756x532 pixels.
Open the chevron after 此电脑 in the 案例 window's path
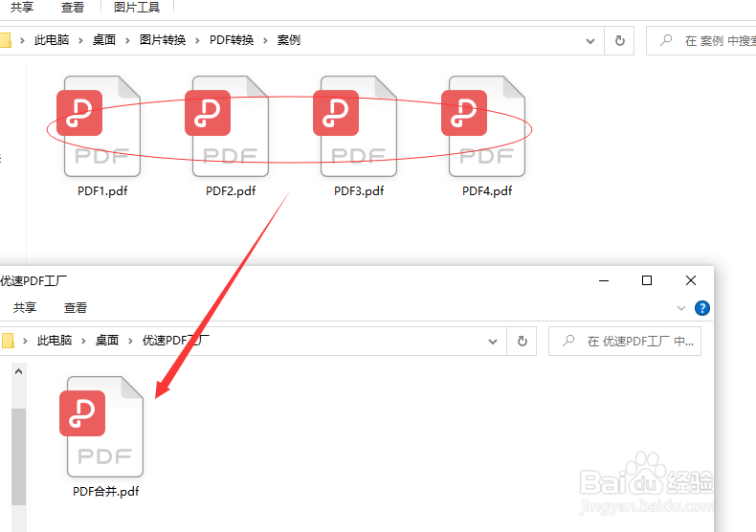(x=80, y=40)
